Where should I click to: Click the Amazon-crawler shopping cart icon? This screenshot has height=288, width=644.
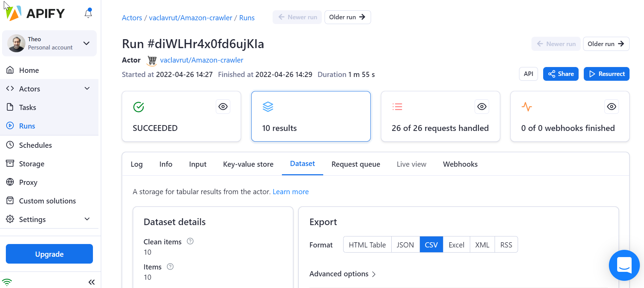coord(152,61)
